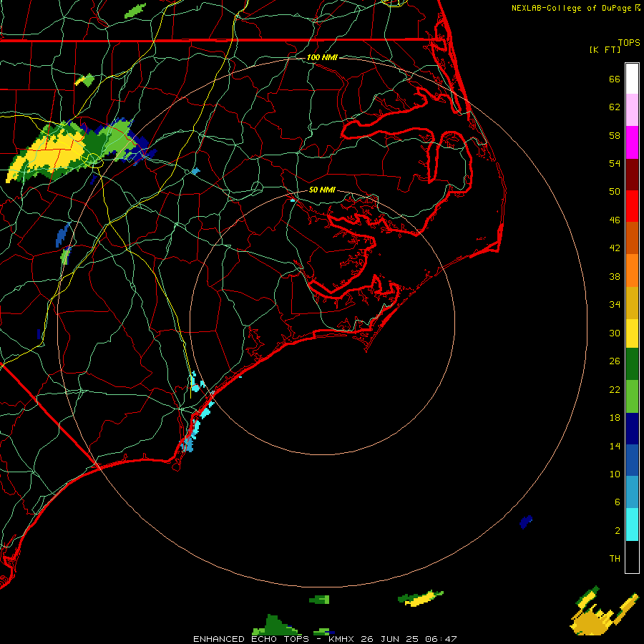This screenshot has width=644, height=644.
Task: Click the 100 NMI range ring label
Action: (x=322, y=57)
